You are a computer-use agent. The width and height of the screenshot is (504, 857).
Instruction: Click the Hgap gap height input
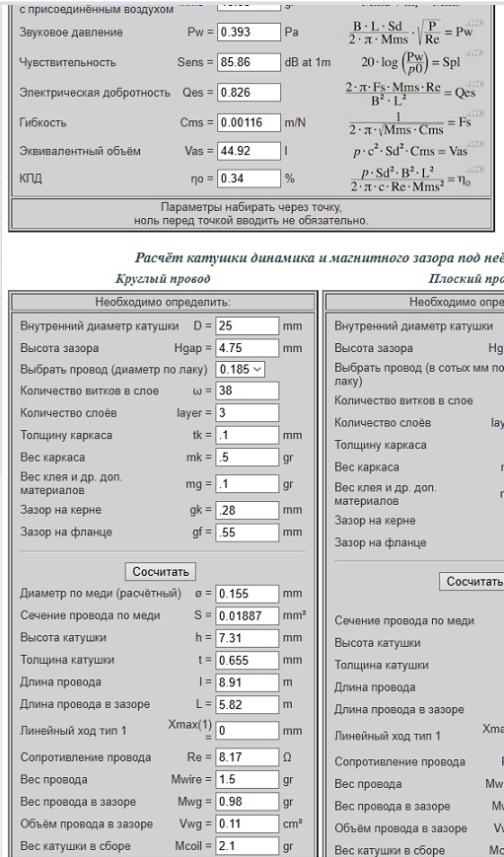[248, 348]
